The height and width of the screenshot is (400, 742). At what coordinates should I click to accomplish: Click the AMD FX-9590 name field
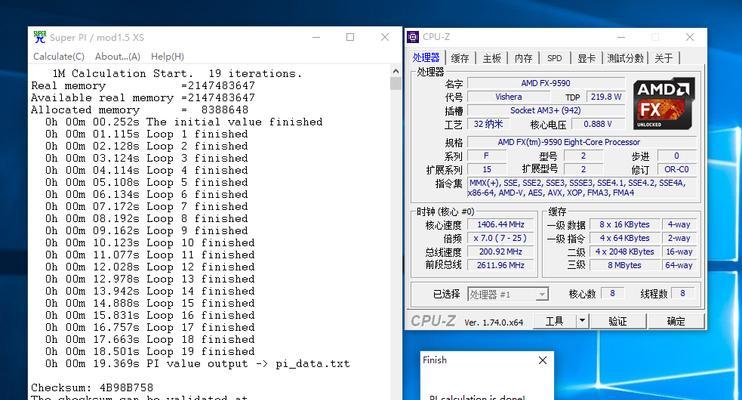(546, 83)
